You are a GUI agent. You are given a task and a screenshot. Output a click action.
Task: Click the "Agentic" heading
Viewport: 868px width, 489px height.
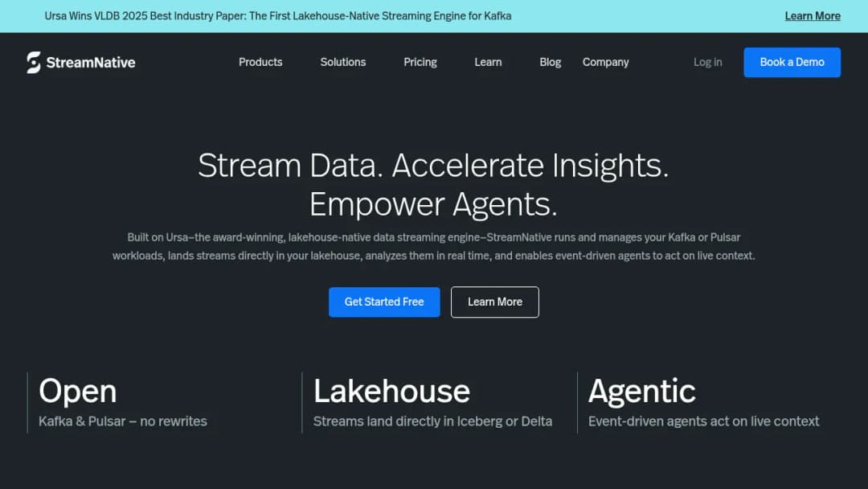pyautogui.click(x=641, y=391)
